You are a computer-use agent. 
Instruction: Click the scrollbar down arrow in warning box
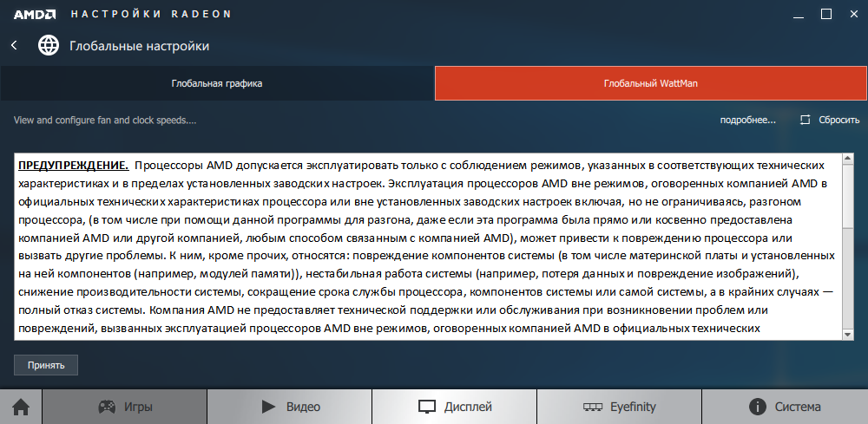(x=847, y=335)
